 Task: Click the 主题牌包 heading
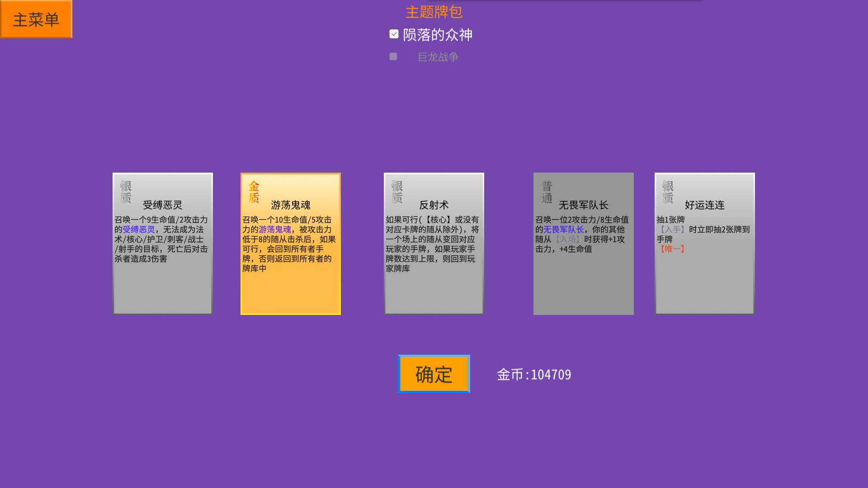[x=434, y=12]
